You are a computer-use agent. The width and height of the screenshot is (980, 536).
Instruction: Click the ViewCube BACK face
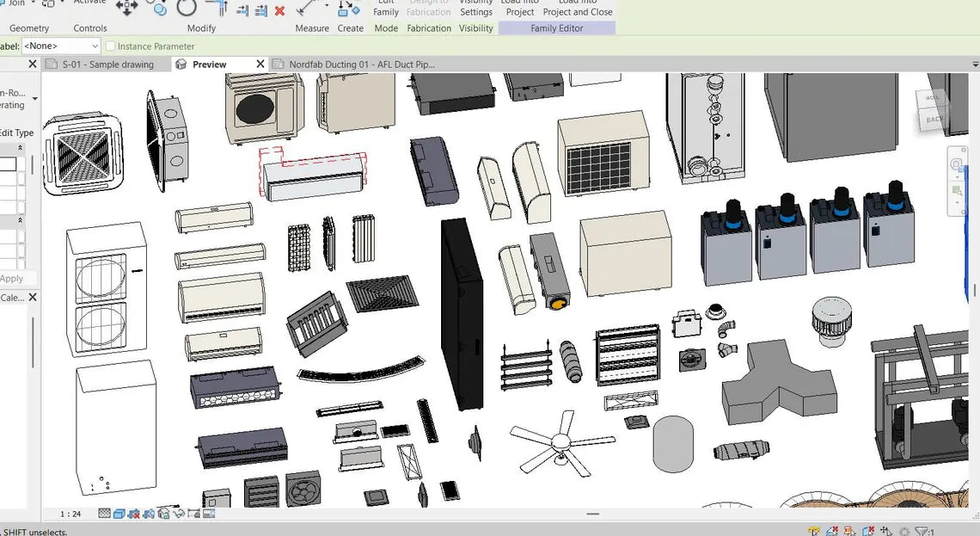[934, 119]
